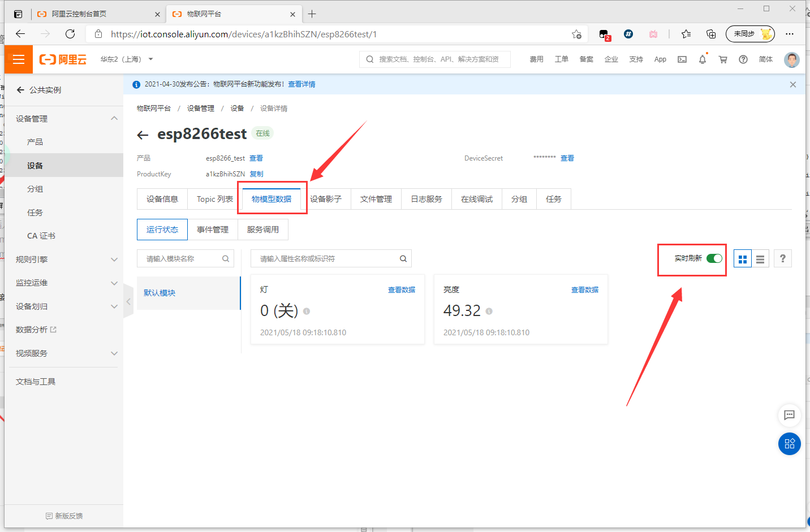Add this page to favorites
The image size is (810, 532).
pyautogui.click(x=576, y=34)
